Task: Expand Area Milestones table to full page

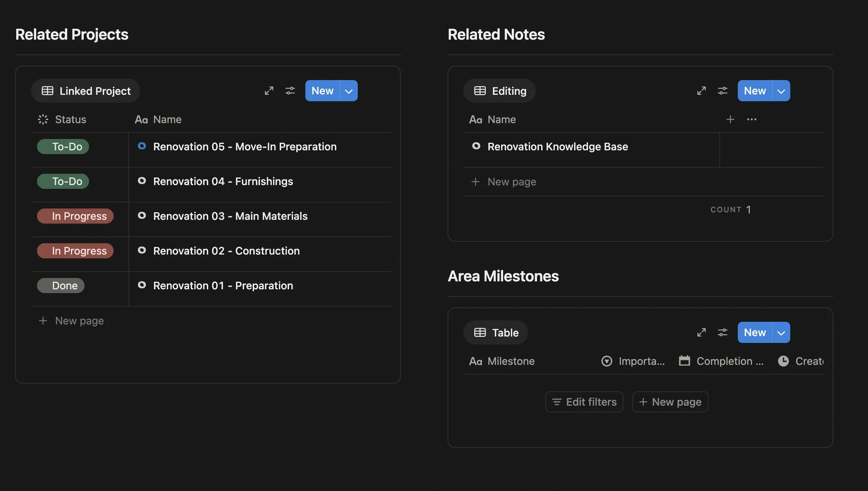Action: pyautogui.click(x=701, y=332)
